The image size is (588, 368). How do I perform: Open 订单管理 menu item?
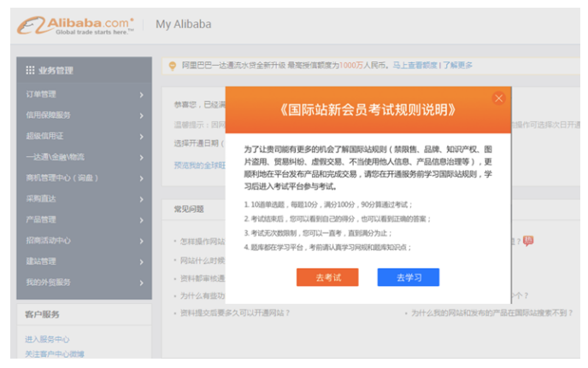[85, 95]
